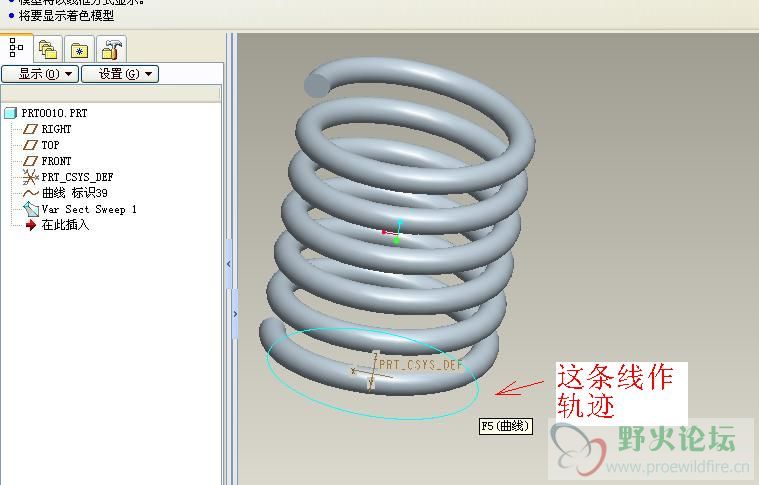This screenshot has height=485, width=759.
Task: Select 曲线 标识39 curve feature
Action: (75, 193)
